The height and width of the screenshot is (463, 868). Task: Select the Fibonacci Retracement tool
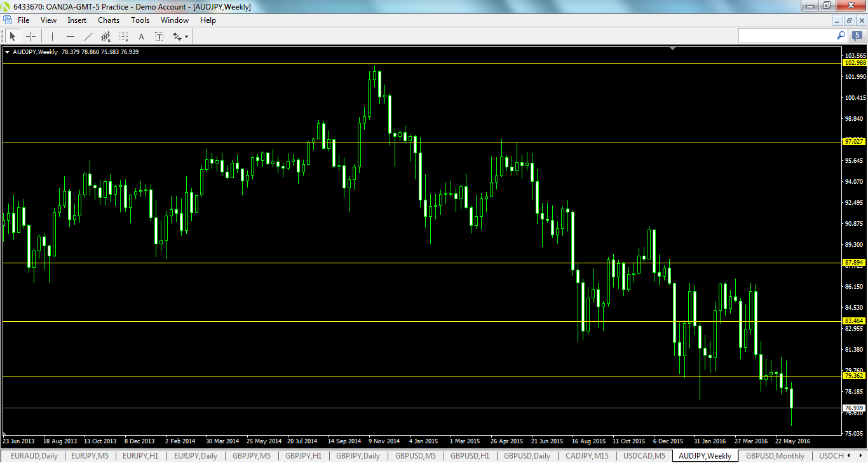click(123, 36)
